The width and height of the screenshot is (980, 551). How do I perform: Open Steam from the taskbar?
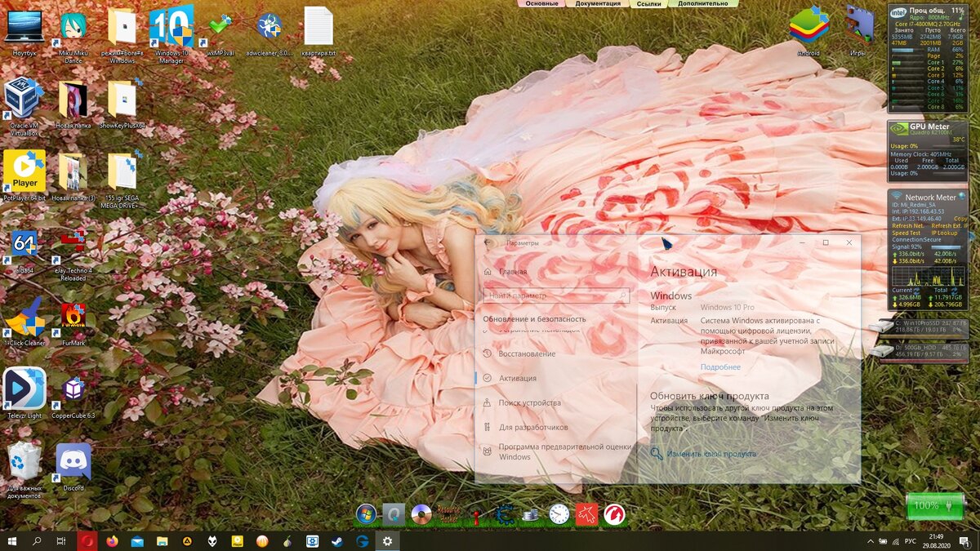tap(336, 540)
